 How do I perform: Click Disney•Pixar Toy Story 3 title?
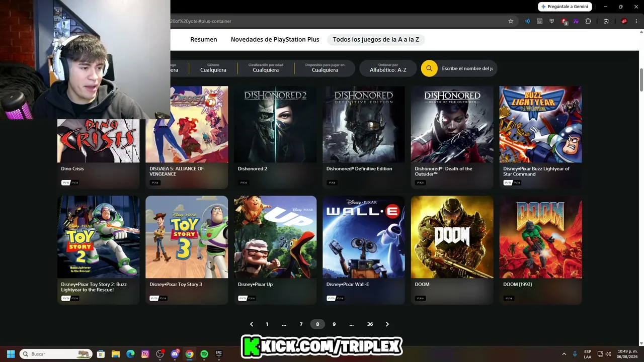pos(176,285)
